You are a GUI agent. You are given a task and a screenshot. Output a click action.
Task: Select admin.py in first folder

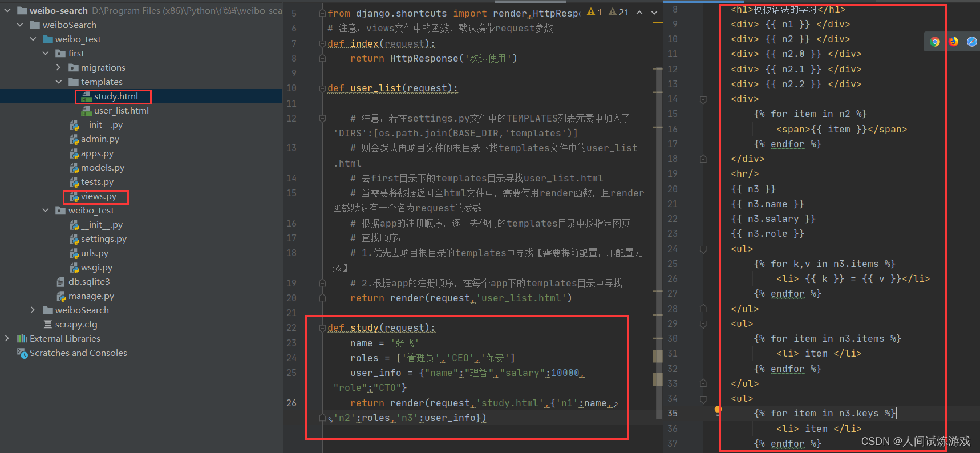click(100, 139)
